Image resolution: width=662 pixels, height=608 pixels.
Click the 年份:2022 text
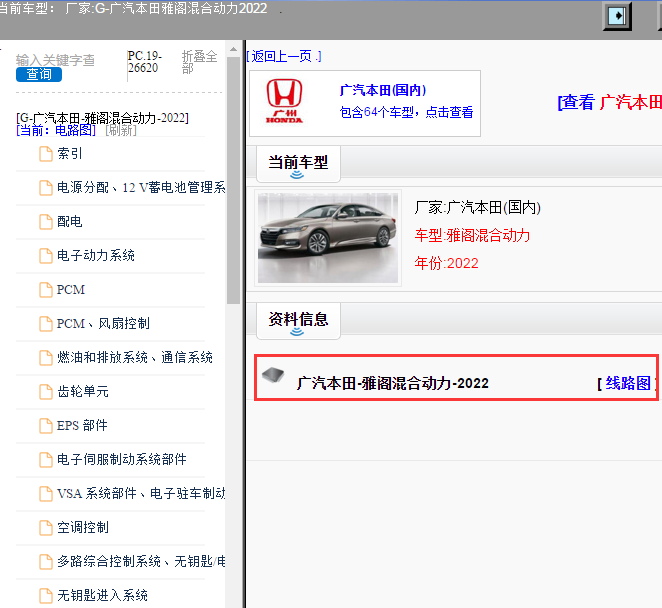tap(447, 263)
